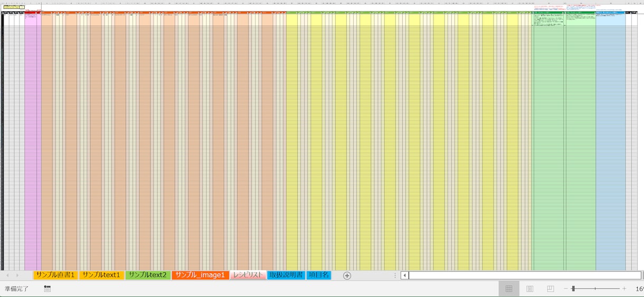Select the サンプルtext2 sheet tab
This screenshot has width=644, height=297.
click(x=148, y=275)
